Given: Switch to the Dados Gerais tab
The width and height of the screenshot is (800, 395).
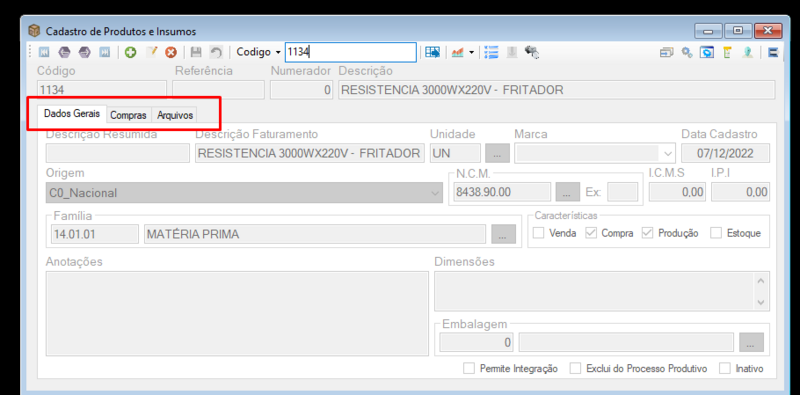Looking at the screenshot, I should tap(72, 113).
